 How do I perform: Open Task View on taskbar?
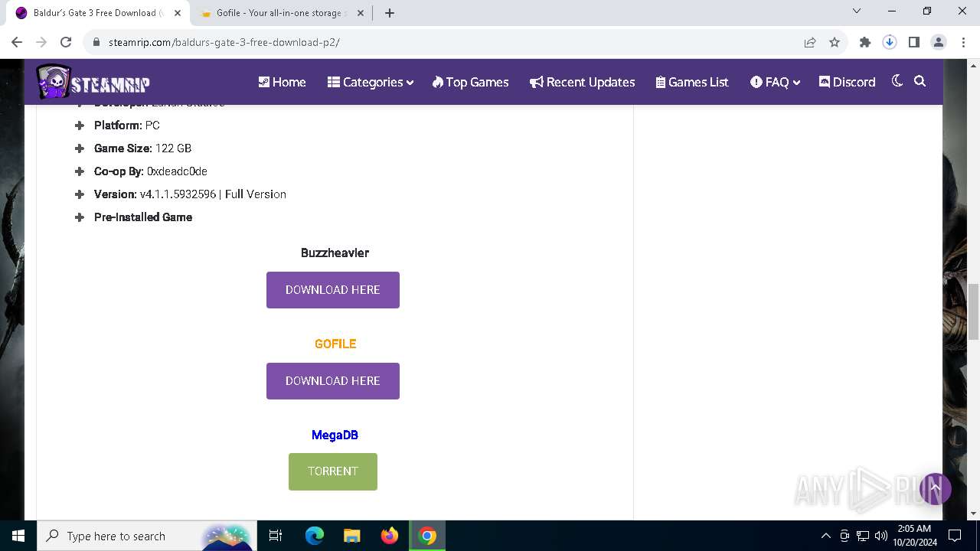click(x=276, y=536)
